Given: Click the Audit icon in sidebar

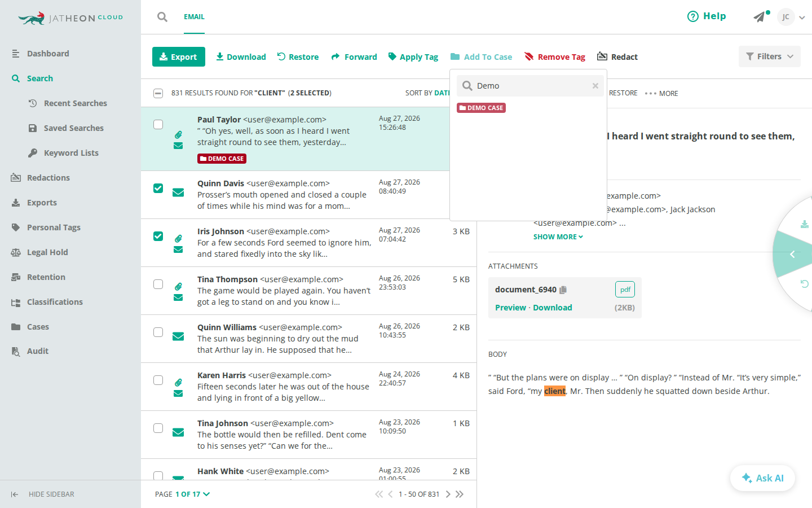Looking at the screenshot, I should (x=16, y=351).
